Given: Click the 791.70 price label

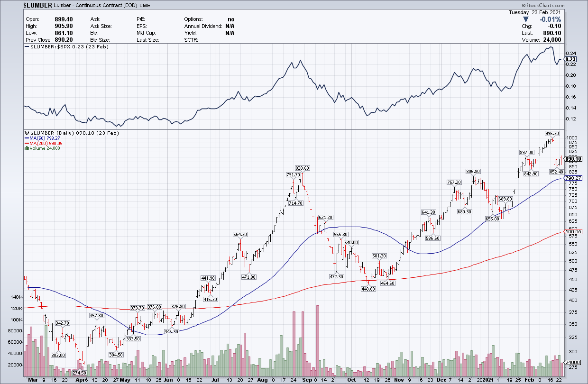Looking at the screenshot, I should pyautogui.click(x=293, y=174).
